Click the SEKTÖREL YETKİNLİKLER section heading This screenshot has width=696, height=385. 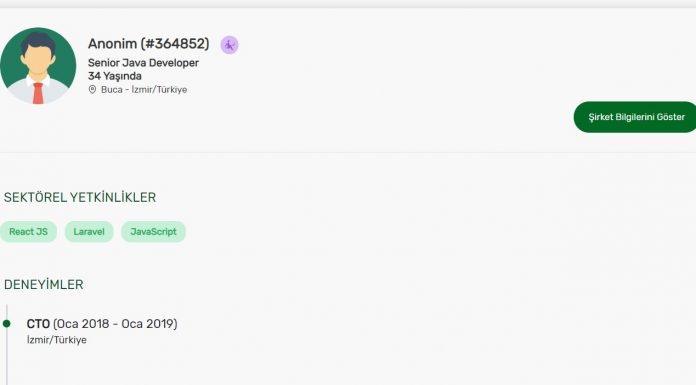[x=80, y=197]
